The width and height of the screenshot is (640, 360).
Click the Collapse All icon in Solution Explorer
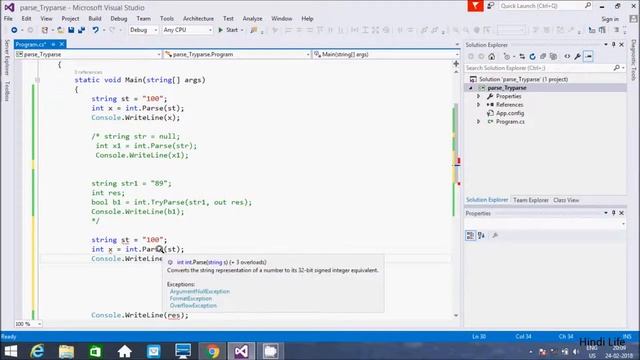[543, 56]
